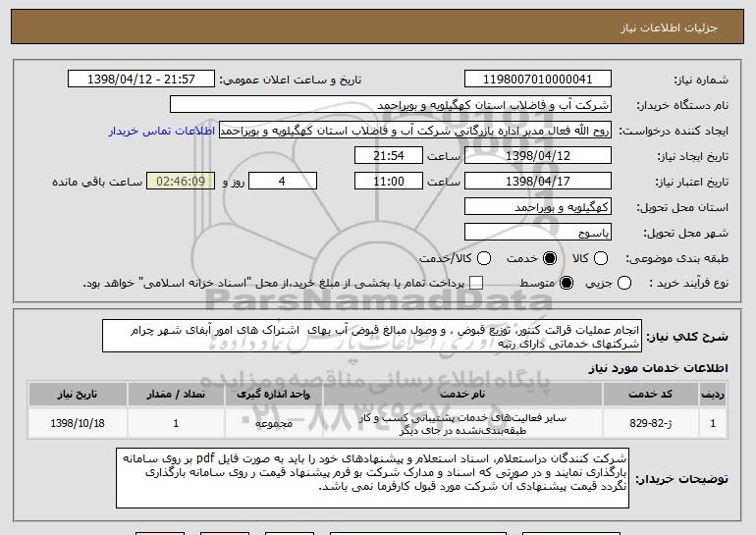Click the تاریخ نیاز column header
The height and width of the screenshot is (535, 756).
[x=78, y=395]
